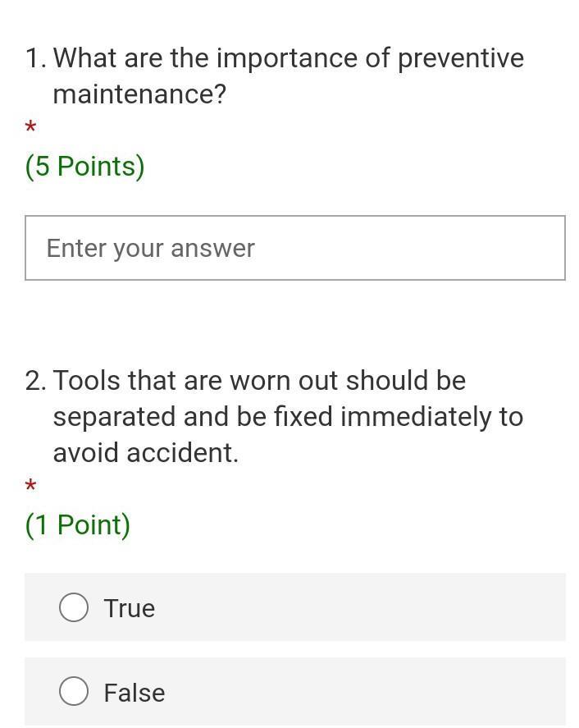This screenshot has width=579, height=728.
Task: Click required asterisk under question 1
Action: pos(30,126)
